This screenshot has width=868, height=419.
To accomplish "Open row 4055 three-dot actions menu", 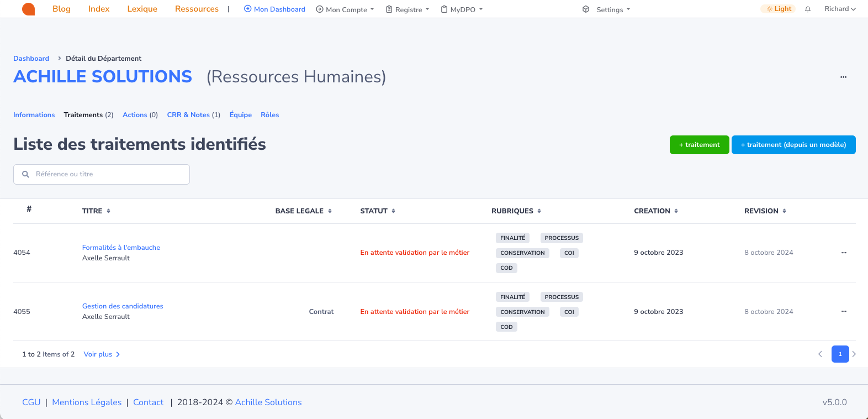I will tap(844, 312).
